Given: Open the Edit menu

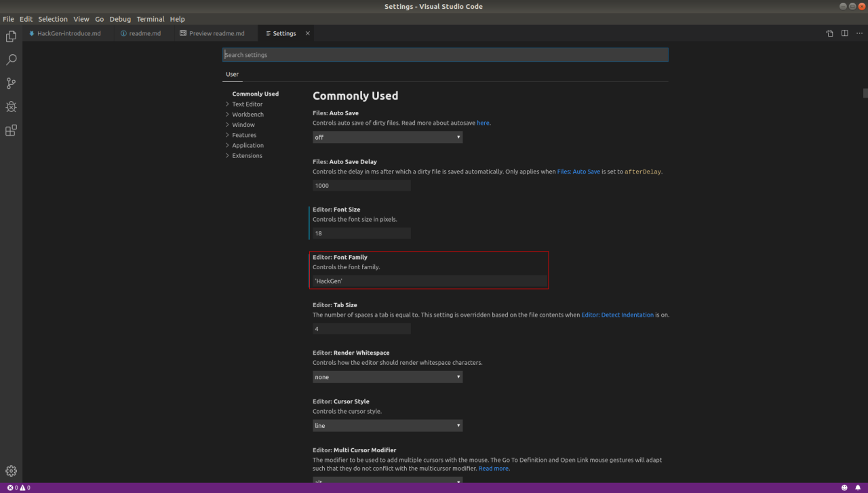Looking at the screenshot, I should pos(26,19).
